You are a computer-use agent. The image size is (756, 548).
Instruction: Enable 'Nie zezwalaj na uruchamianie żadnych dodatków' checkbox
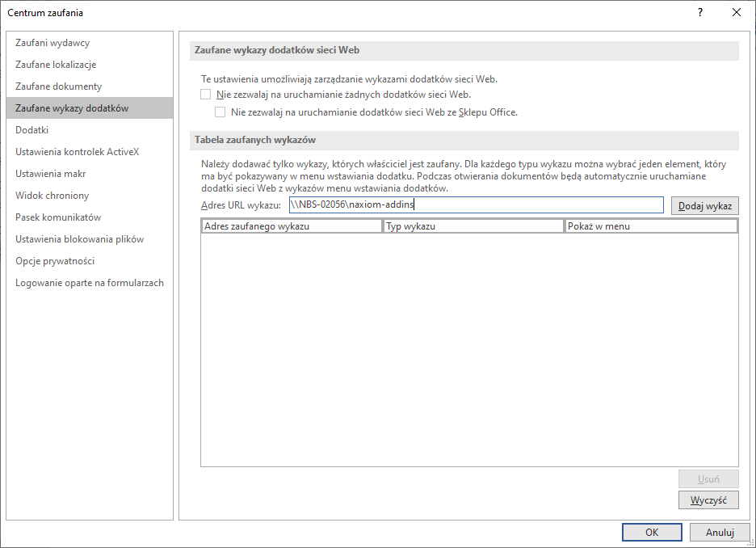click(205, 95)
